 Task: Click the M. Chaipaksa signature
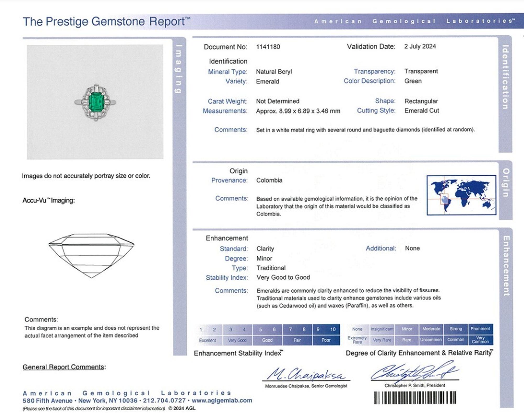tap(306, 374)
